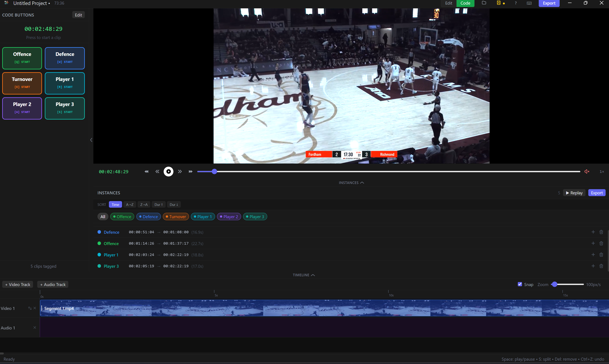Click the fast-forward double-chevron icon
Image resolution: width=609 pixels, height=364 pixels.
coord(180,171)
